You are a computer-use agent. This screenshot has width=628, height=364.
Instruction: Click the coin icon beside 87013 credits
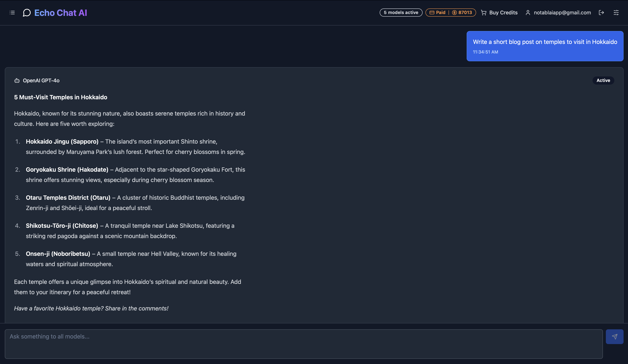[x=454, y=12]
